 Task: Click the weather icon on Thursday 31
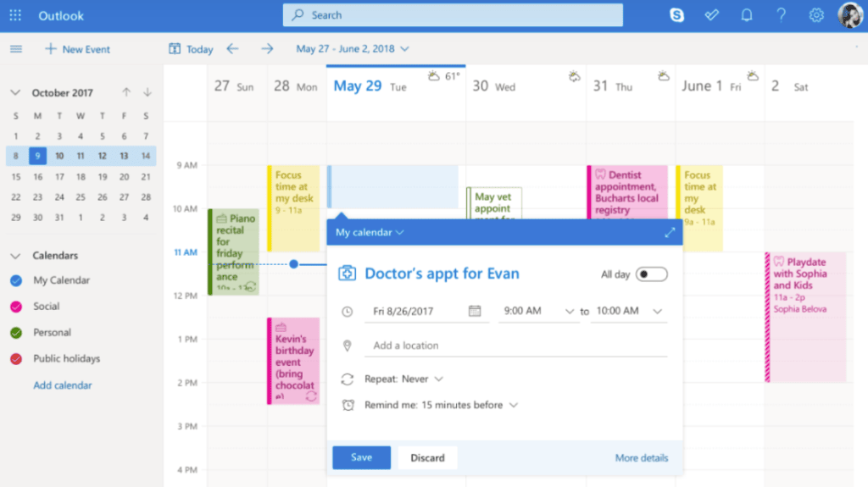pos(663,76)
